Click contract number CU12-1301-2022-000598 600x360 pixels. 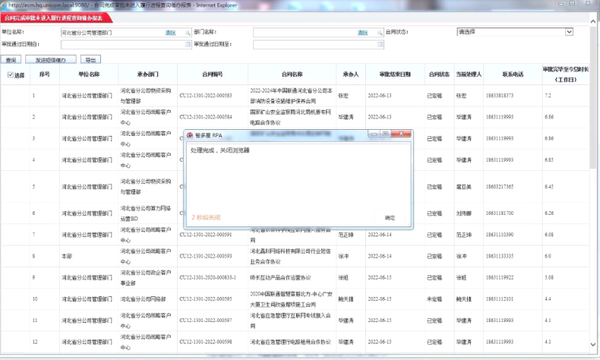pyautogui.click(x=206, y=342)
